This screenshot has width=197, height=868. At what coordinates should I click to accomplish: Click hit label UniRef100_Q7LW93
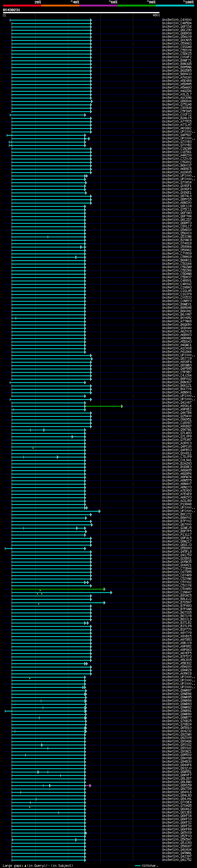(177, 433)
